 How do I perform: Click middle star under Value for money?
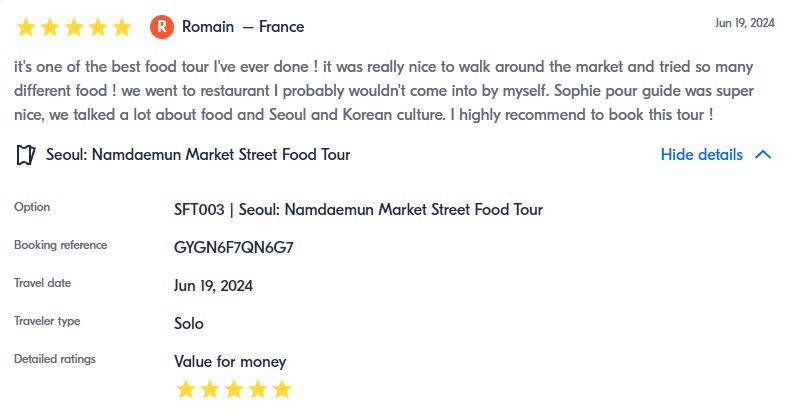(x=234, y=389)
